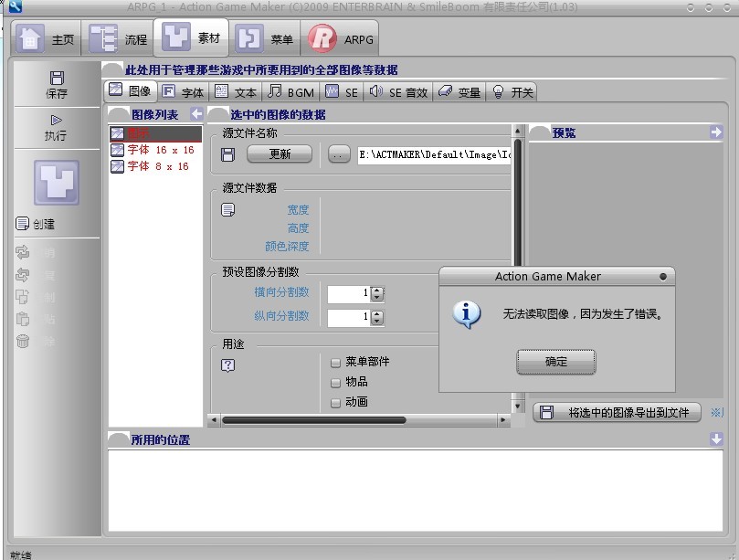The height and width of the screenshot is (560, 739).
Task: Expand the 预览 preview panel with right arrow
Action: point(716,132)
